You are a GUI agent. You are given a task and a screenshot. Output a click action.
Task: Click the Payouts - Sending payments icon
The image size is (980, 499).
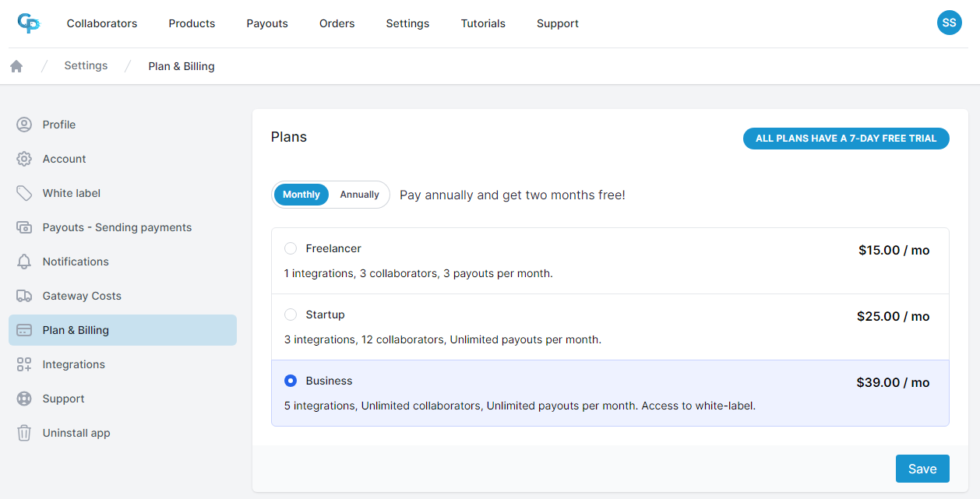point(23,227)
